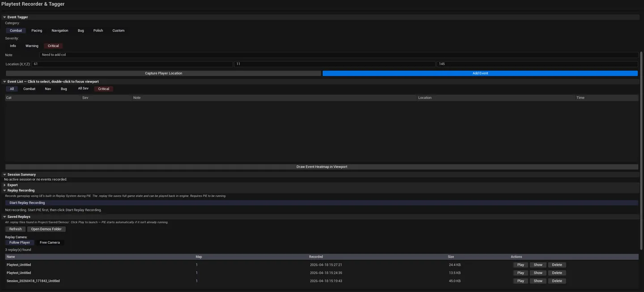Click the X location field showing 61
The width and height of the screenshot is (644, 292).
[132, 64]
